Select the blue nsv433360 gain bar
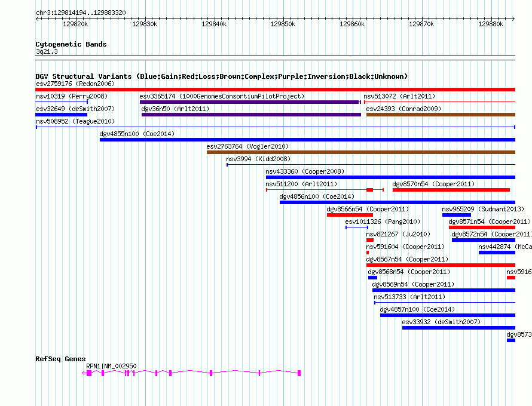Image resolution: width=532 pixels, height=406 pixels. (390, 177)
